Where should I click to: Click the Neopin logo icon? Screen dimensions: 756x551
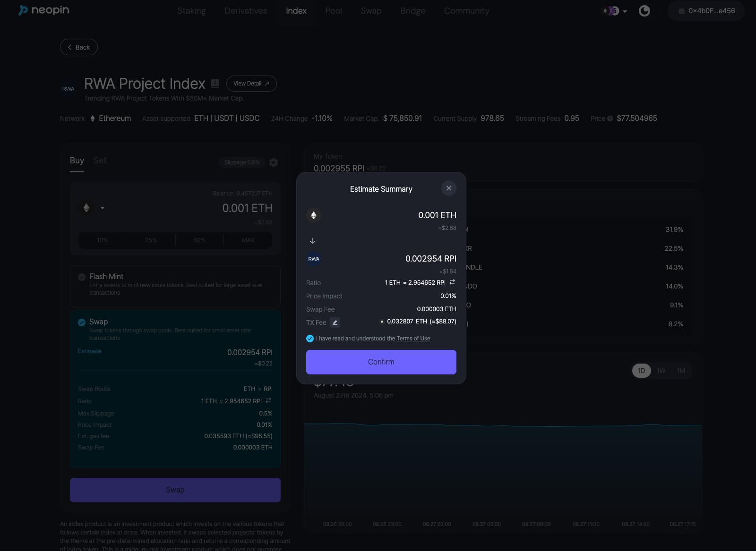23,10
